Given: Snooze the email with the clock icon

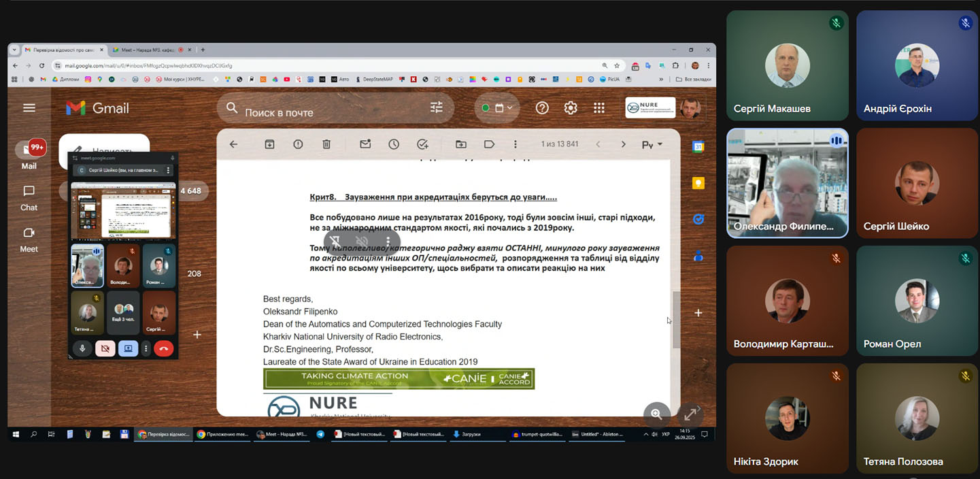Looking at the screenshot, I should click(394, 144).
